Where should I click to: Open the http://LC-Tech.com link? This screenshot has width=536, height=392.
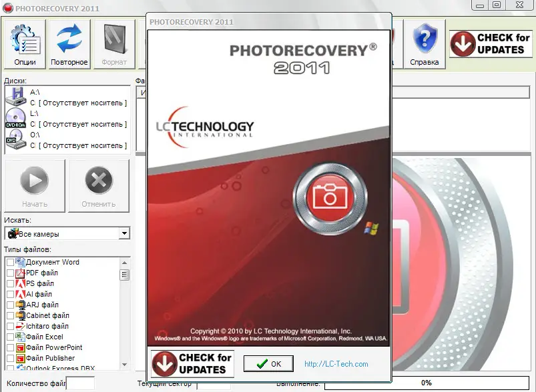coord(336,364)
